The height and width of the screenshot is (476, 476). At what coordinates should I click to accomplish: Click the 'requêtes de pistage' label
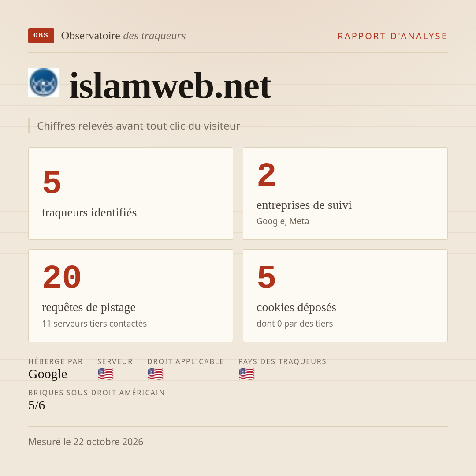coord(89,307)
